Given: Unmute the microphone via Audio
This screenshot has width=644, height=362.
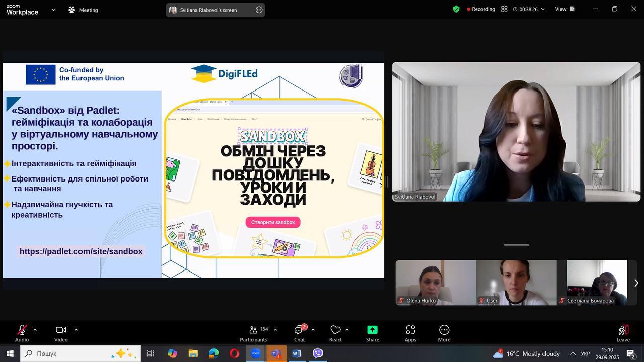Looking at the screenshot, I should click(x=22, y=333).
